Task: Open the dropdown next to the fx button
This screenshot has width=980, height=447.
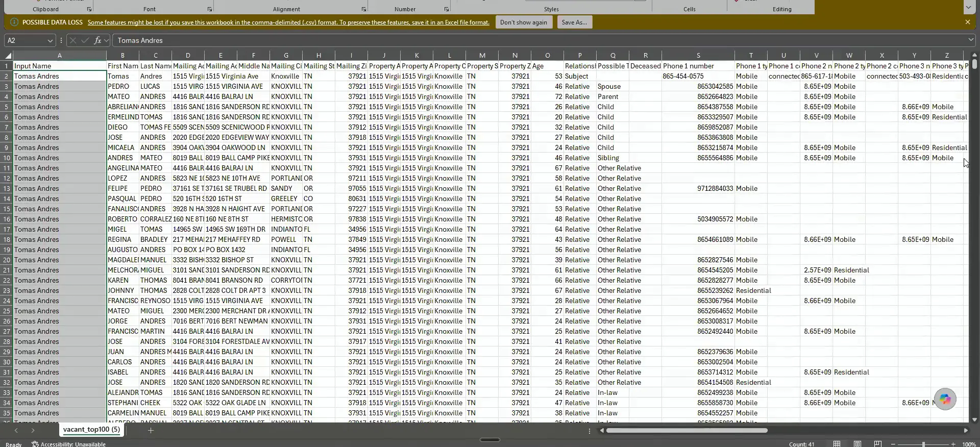Action: pyautogui.click(x=106, y=40)
